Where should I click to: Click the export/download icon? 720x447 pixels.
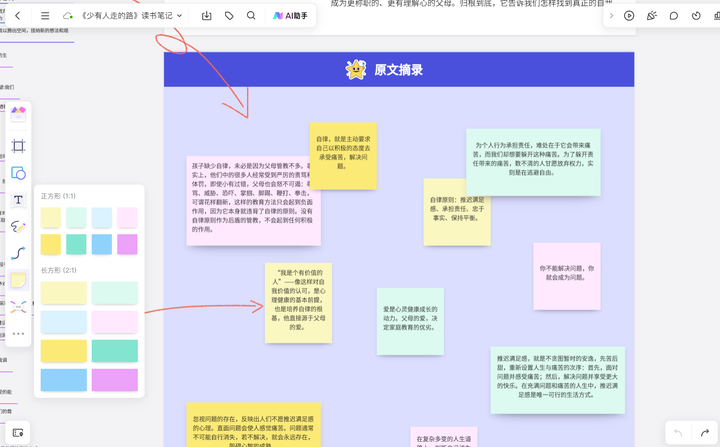coord(207,16)
